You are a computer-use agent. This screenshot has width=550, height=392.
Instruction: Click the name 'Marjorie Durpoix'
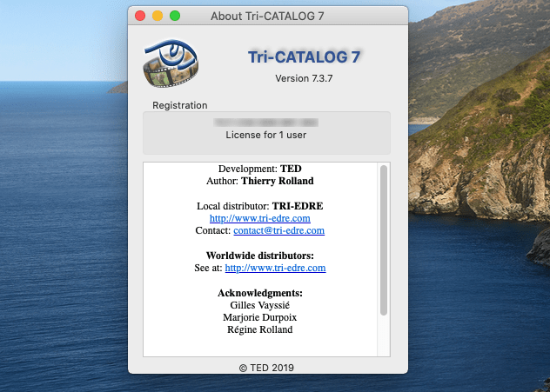click(x=260, y=317)
